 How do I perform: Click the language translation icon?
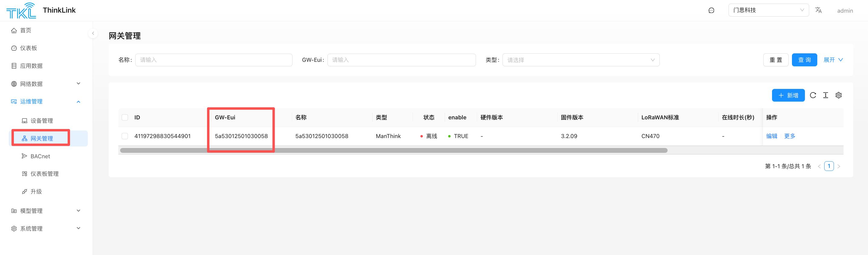818,10
